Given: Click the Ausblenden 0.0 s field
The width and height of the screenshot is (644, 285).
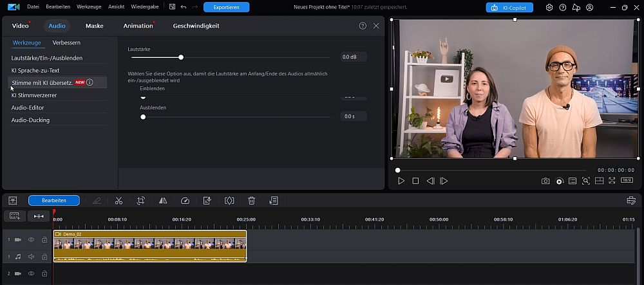Looking at the screenshot, I should (x=354, y=116).
